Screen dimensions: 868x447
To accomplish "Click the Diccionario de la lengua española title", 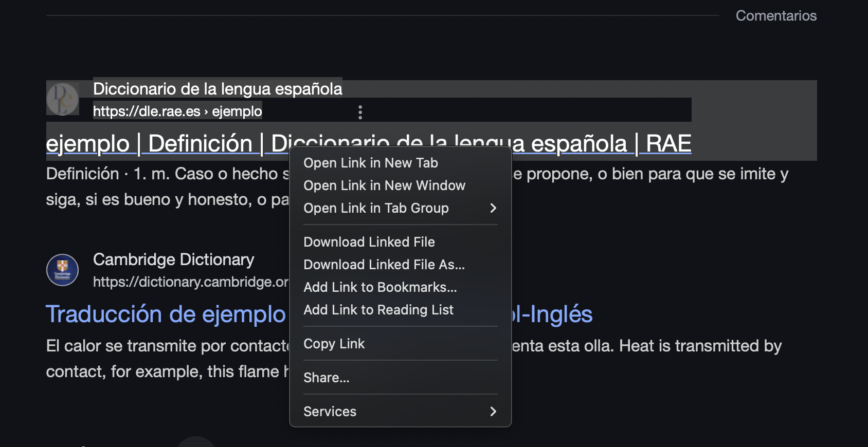I will pyautogui.click(x=218, y=89).
